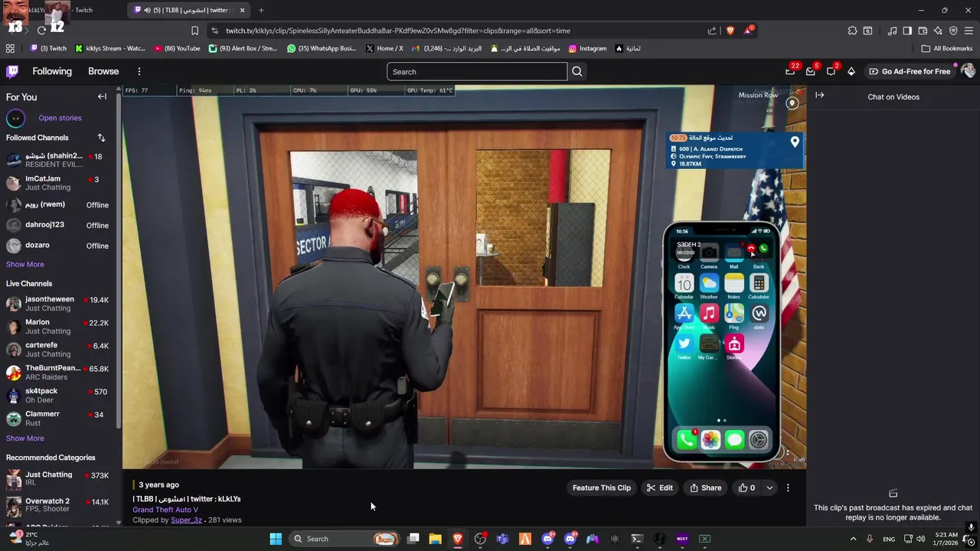Open clip more options three dots
The height and width of the screenshot is (551, 980).
tap(788, 487)
